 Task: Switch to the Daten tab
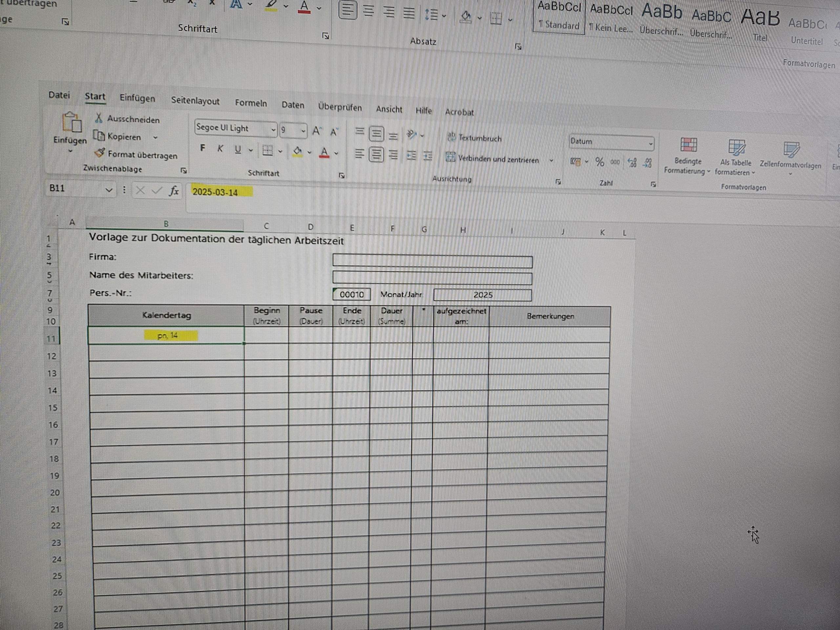[x=293, y=105]
